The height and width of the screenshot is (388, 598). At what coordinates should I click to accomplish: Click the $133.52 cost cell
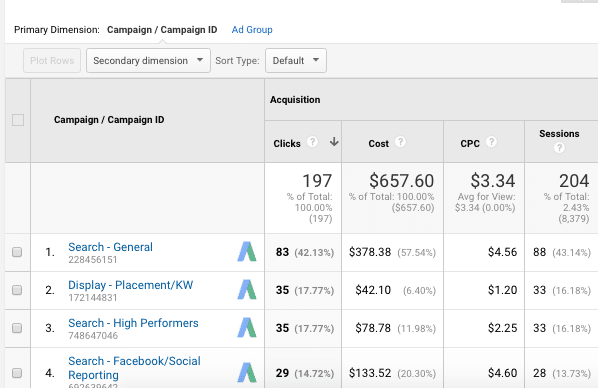pyautogui.click(x=370, y=373)
